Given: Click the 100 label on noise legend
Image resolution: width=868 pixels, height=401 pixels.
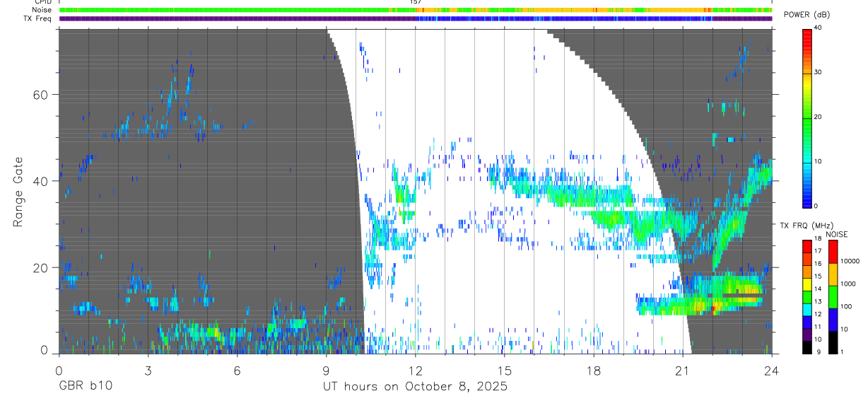Looking at the screenshot, I should click(847, 307).
